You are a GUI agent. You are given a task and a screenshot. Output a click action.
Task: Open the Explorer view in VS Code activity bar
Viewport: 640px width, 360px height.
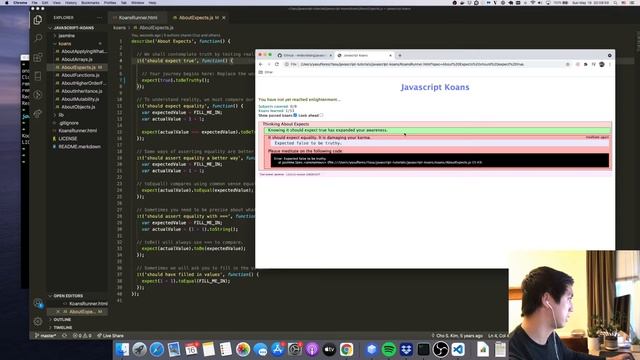[38, 20]
